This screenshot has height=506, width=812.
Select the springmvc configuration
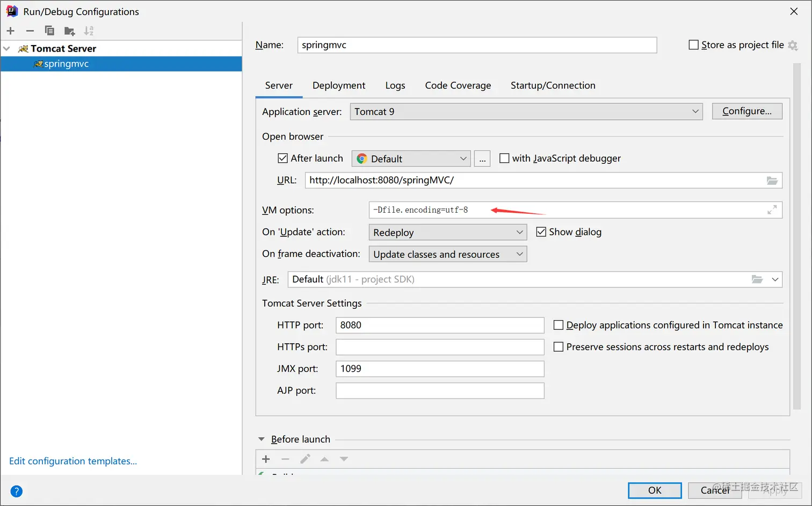pos(121,64)
